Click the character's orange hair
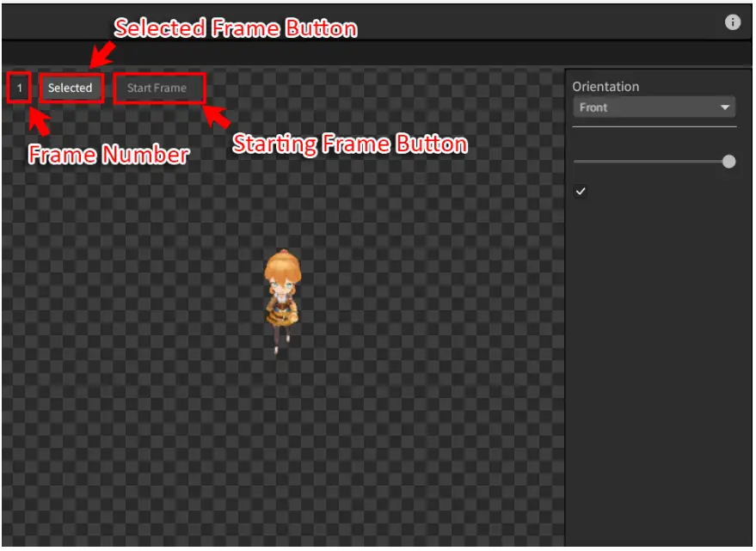This screenshot has width=756, height=551. point(281,265)
